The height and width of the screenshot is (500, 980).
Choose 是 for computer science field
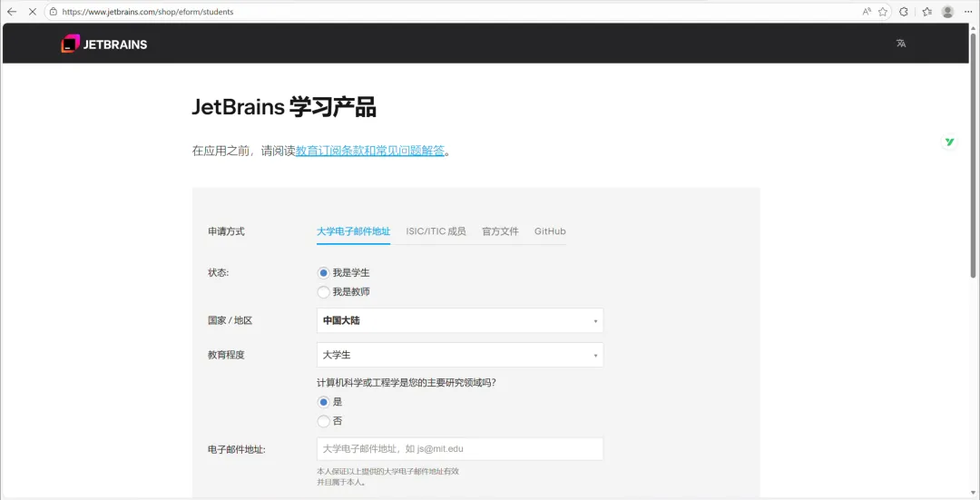323,402
